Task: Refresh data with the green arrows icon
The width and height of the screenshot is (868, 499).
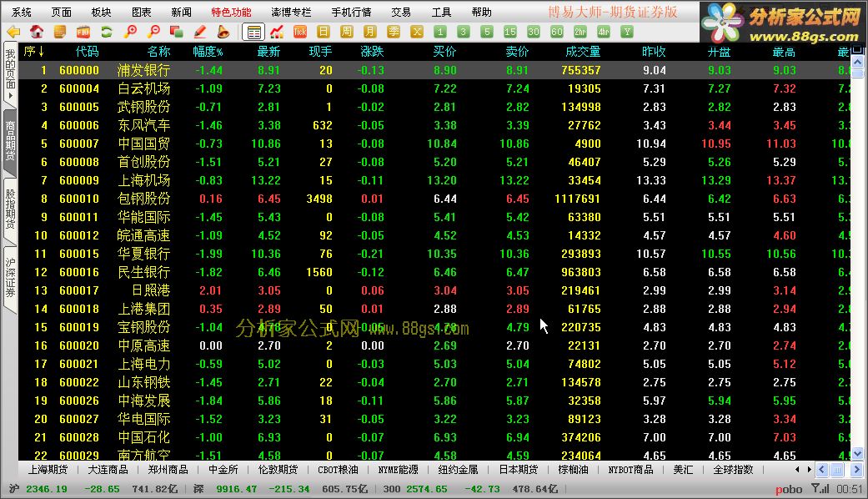Action: coord(106,32)
